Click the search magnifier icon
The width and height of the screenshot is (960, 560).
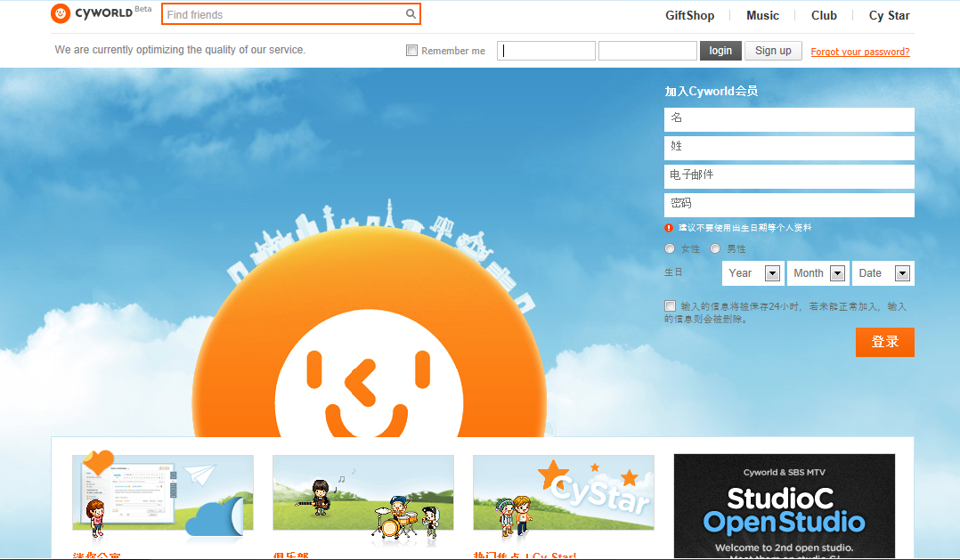(x=411, y=14)
